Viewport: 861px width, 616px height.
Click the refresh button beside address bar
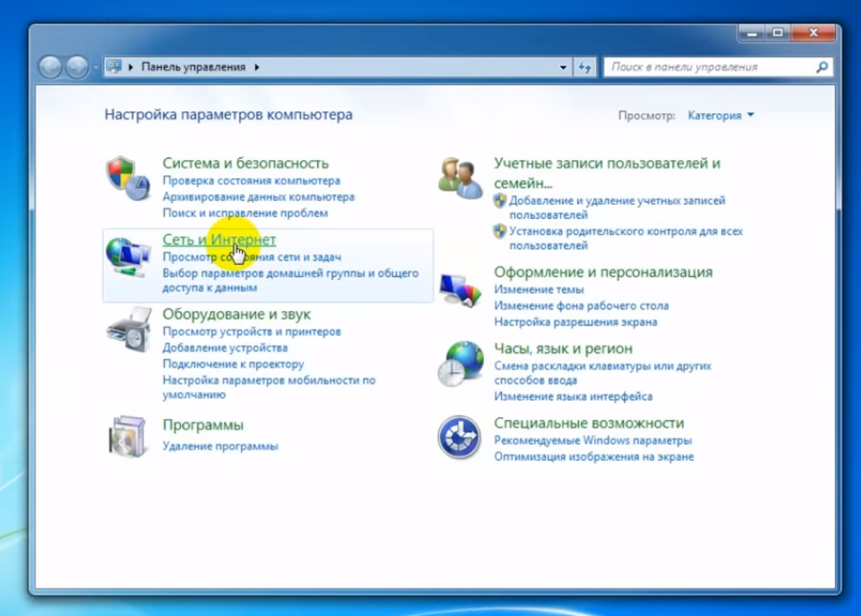pyautogui.click(x=585, y=68)
